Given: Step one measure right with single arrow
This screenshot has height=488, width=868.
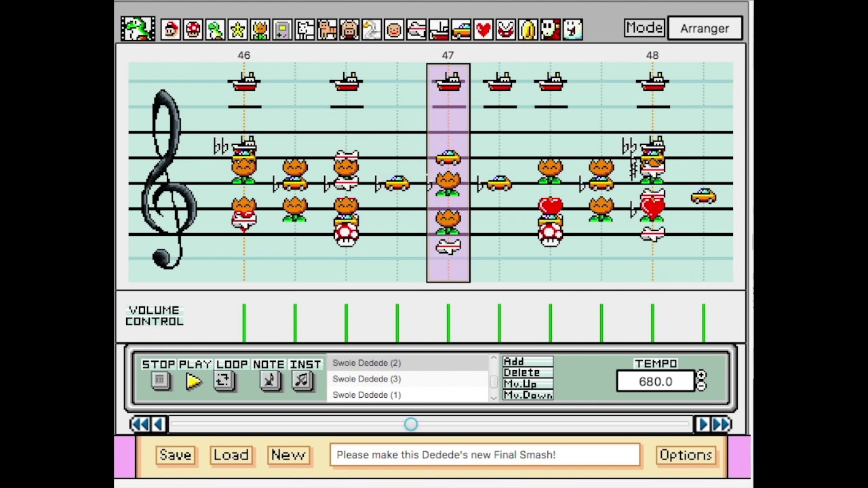Looking at the screenshot, I should click(703, 424).
